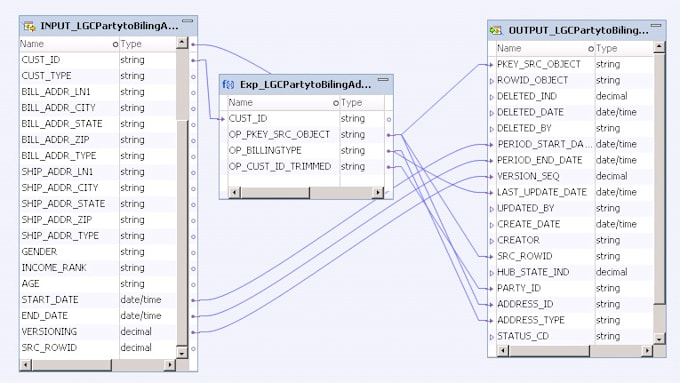Click Exp box horizontal scrollbar left arrow

234,193
